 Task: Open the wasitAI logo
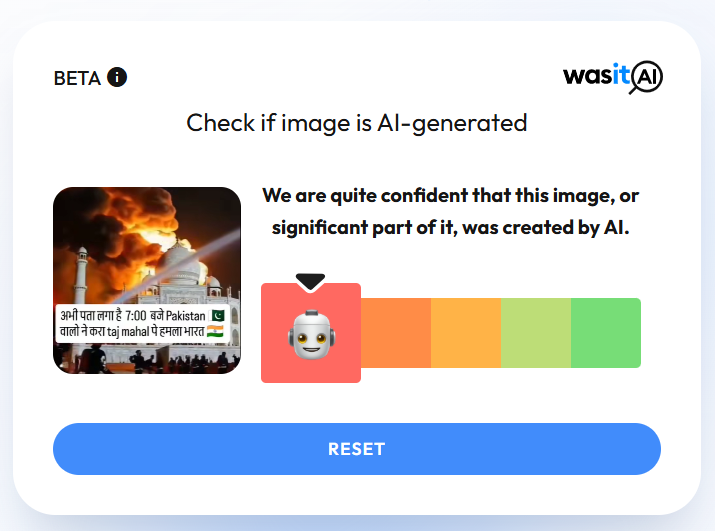[612, 77]
